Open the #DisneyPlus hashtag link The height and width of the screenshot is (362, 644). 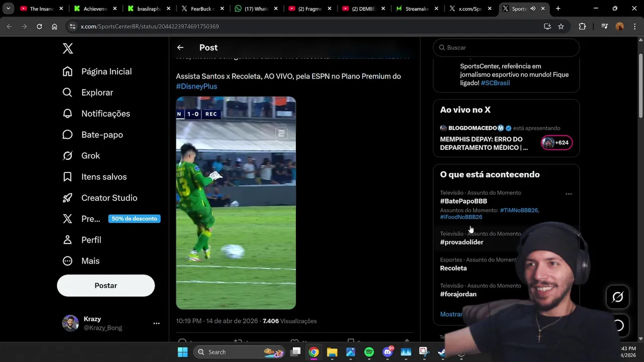coord(197,86)
